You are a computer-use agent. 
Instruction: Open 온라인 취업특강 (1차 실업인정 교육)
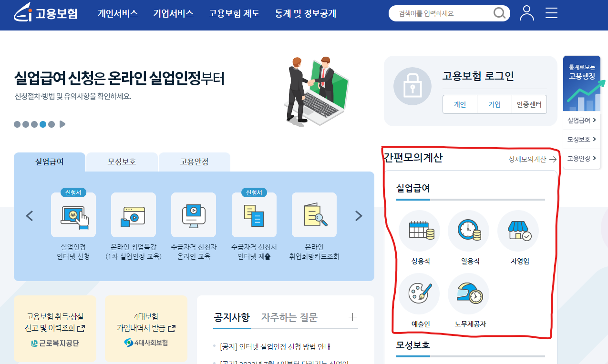pyautogui.click(x=134, y=215)
